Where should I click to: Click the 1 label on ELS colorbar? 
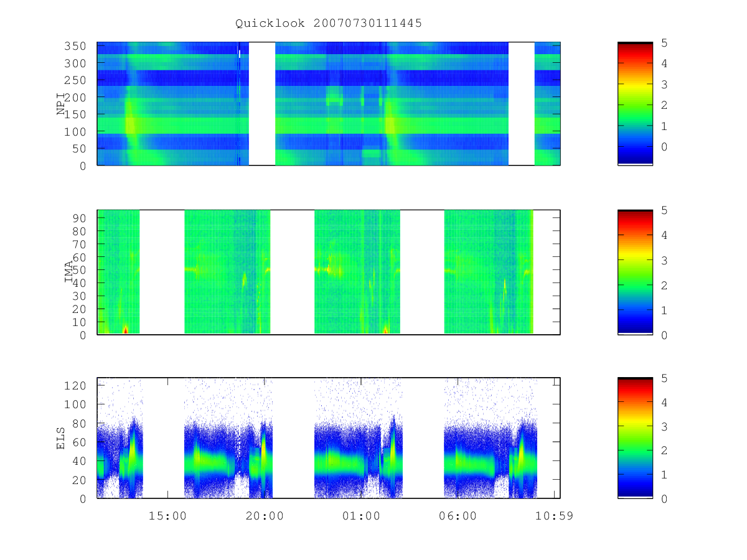pyautogui.click(x=665, y=475)
